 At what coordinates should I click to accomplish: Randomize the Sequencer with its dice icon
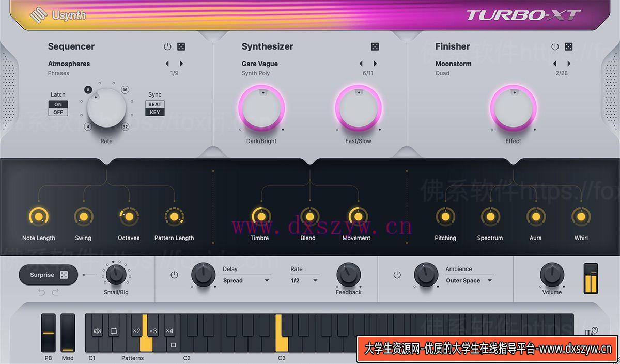(181, 46)
